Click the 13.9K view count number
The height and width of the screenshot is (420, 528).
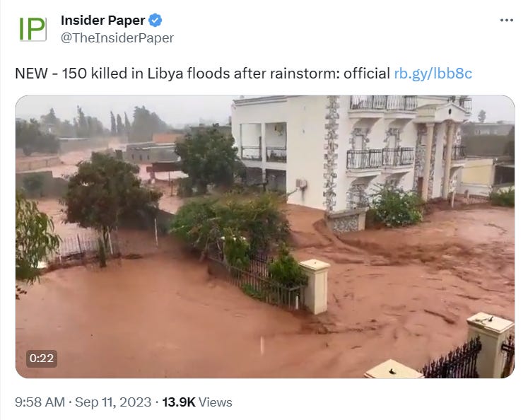point(179,402)
